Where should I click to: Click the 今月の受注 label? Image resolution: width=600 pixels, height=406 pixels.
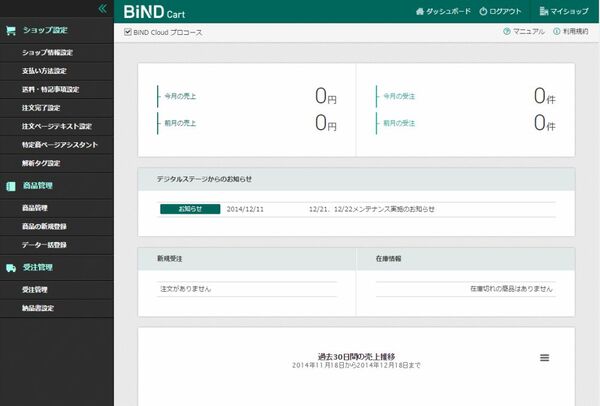coord(399,96)
